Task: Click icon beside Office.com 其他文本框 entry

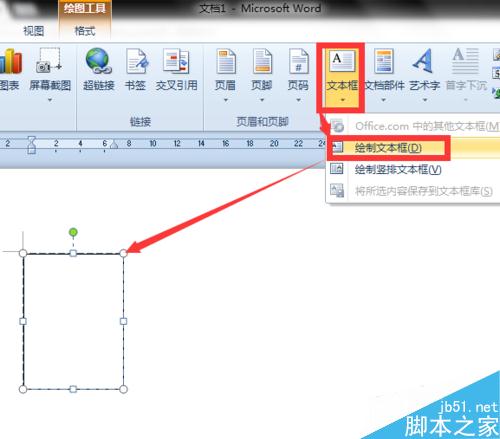Action: pos(337,126)
